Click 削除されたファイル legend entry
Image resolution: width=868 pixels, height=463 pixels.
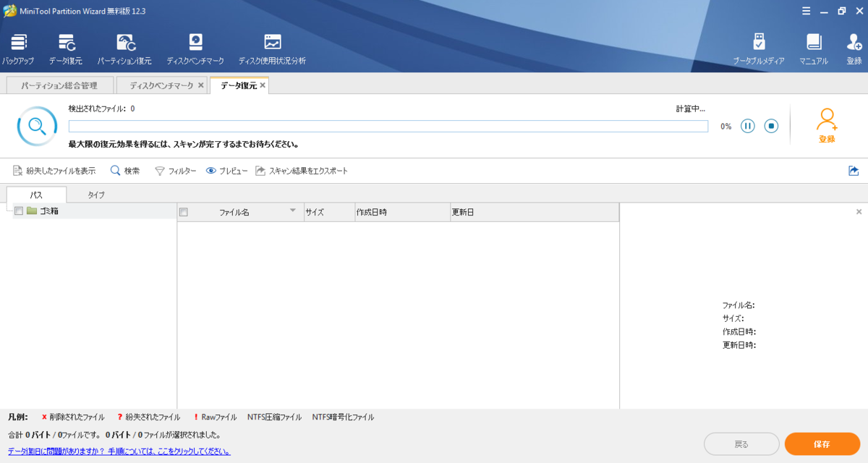(73, 417)
